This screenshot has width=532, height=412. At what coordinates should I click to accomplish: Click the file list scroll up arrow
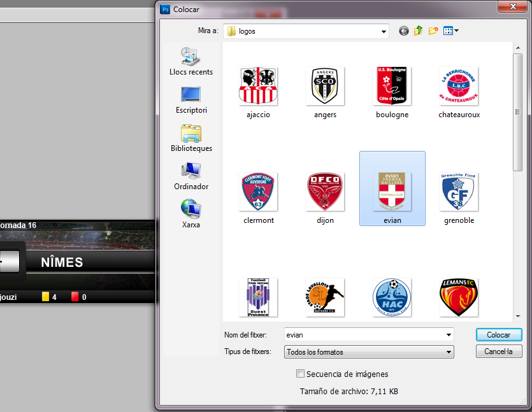click(518, 48)
